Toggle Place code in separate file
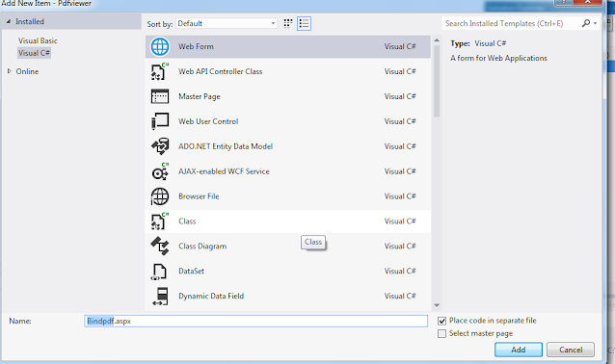This screenshot has height=364, width=615. (442, 321)
